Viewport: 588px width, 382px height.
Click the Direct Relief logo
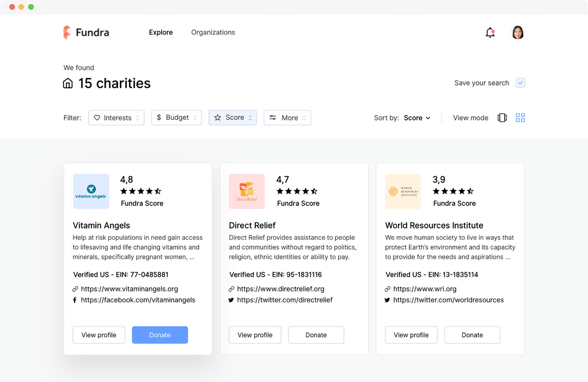tap(247, 191)
